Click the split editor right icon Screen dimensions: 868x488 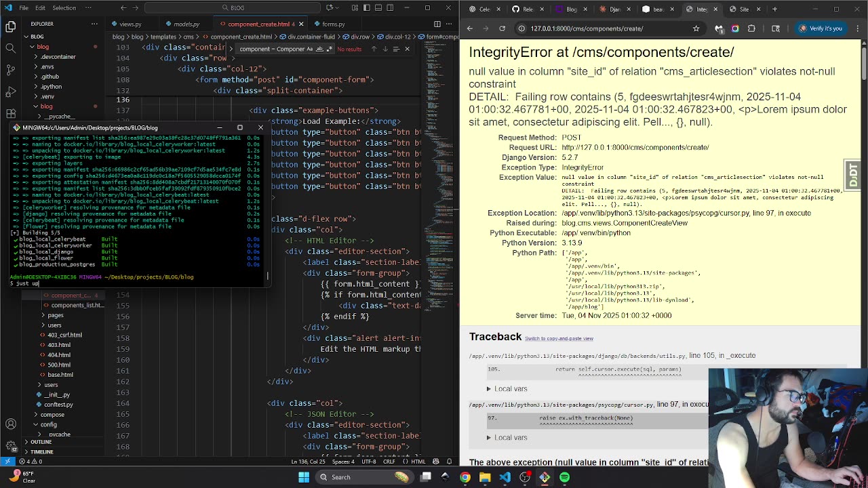[437, 24]
